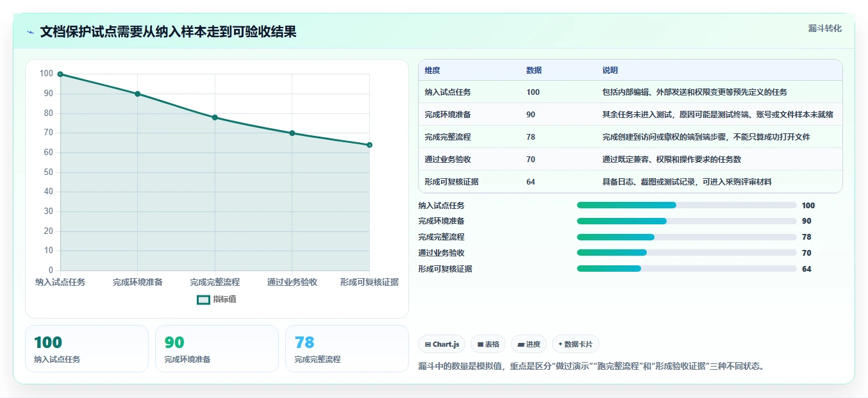
Task: Click table cell 纳入试点任务
Action: [447, 92]
